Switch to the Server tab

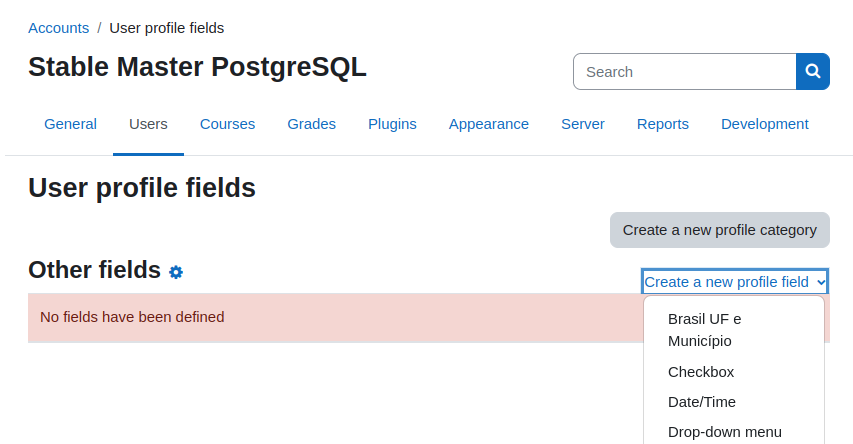(x=583, y=124)
